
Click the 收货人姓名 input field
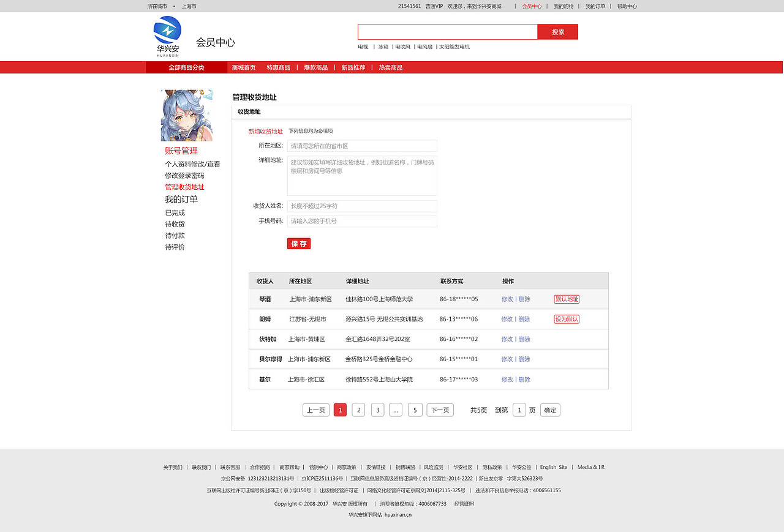(x=361, y=206)
